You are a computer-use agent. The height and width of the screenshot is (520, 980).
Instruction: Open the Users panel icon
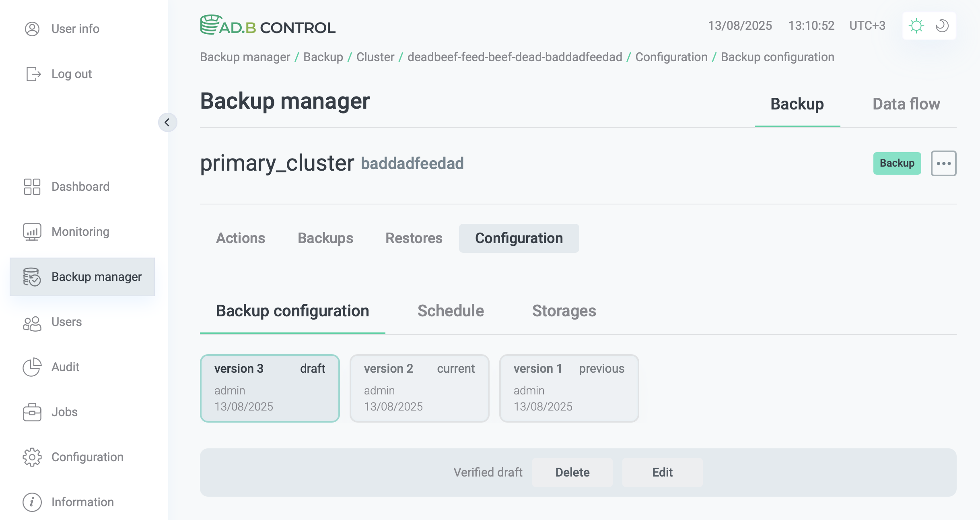32,322
